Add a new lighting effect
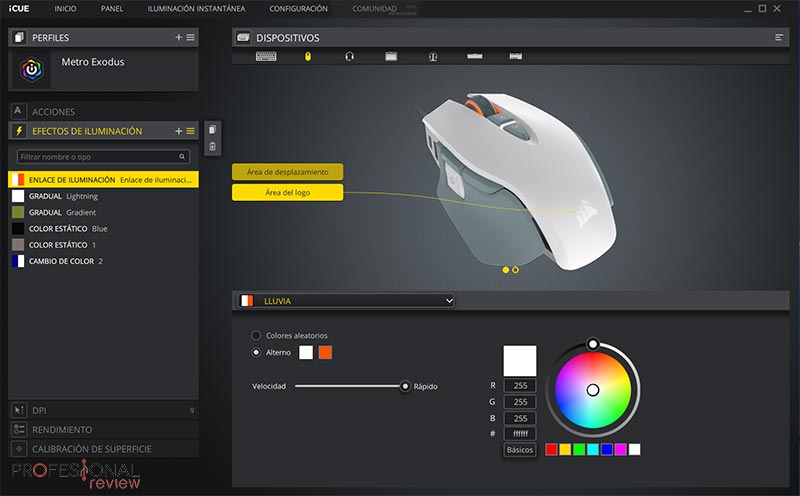Image resolution: width=800 pixels, height=496 pixels. (x=179, y=131)
